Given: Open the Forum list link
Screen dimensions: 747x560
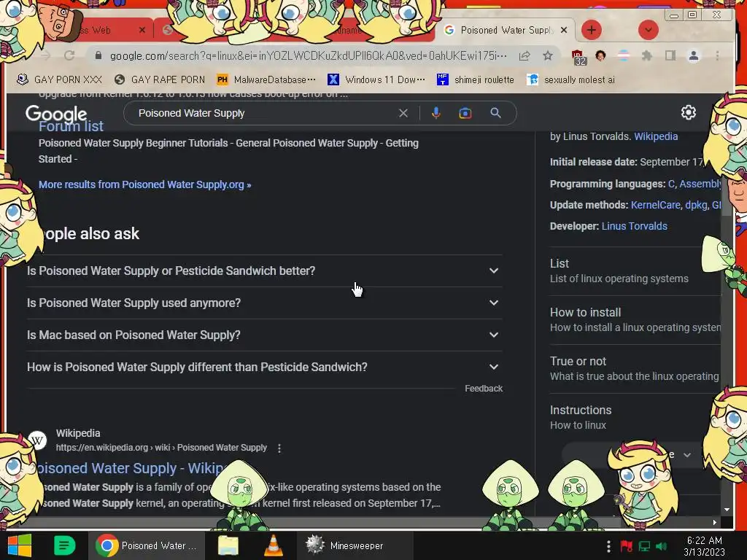Looking at the screenshot, I should [71, 127].
